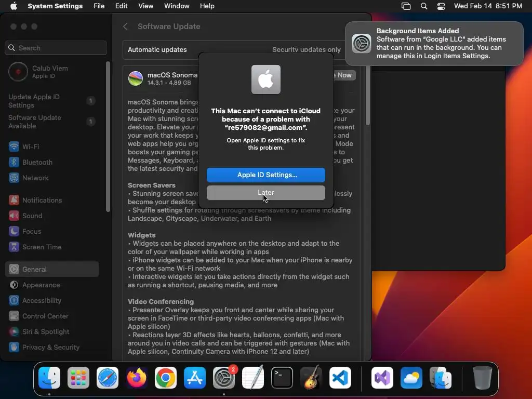Open Update Apple ID Settings item
The image size is (532, 399).
pos(52,101)
